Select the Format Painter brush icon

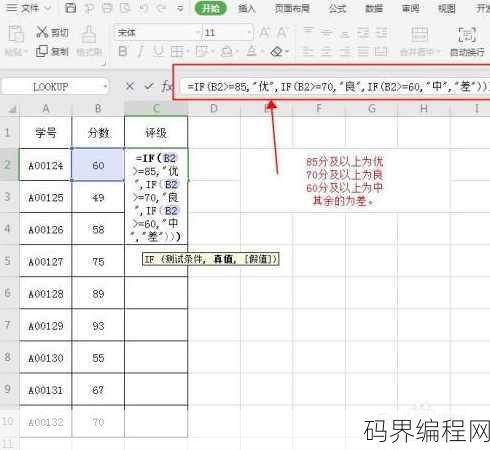click(89, 34)
